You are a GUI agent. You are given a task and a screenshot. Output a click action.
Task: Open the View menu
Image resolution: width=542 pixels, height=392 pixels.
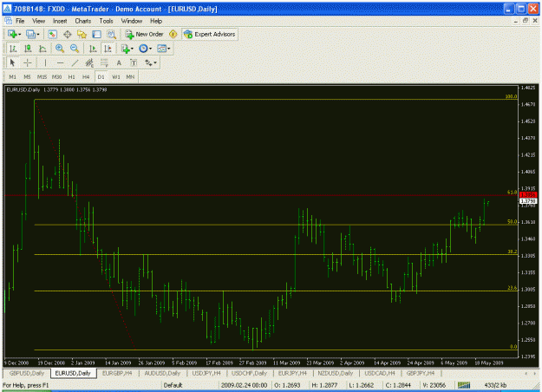point(39,21)
